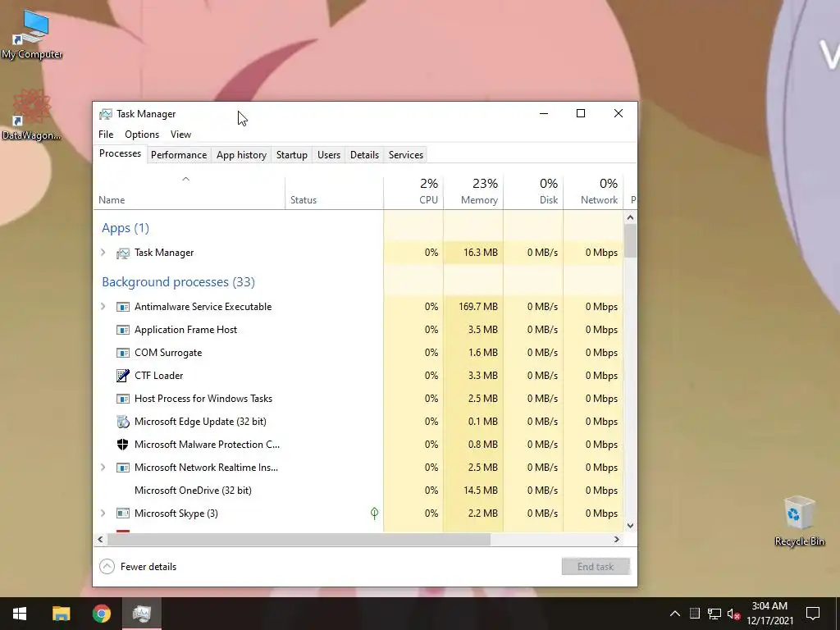Open the Options menu
Screen dimensions: 840x630
pyautogui.click(x=142, y=135)
